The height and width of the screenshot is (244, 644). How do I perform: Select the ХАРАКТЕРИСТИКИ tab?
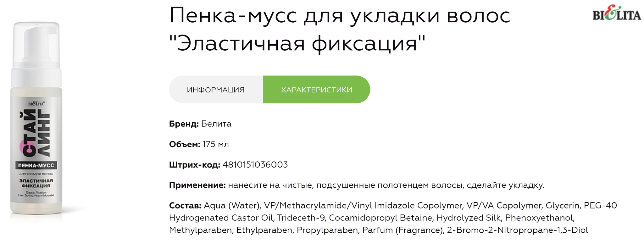316,90
